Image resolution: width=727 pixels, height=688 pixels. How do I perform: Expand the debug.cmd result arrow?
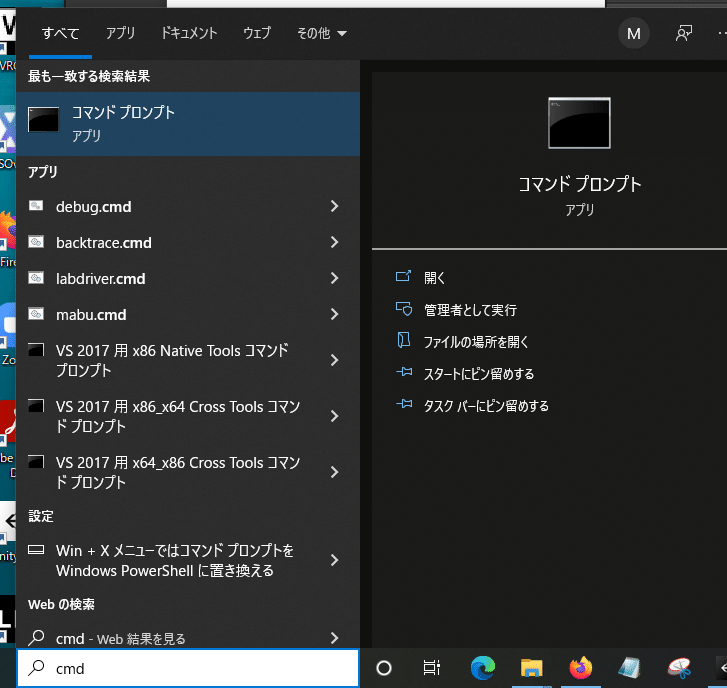[334, 206]
